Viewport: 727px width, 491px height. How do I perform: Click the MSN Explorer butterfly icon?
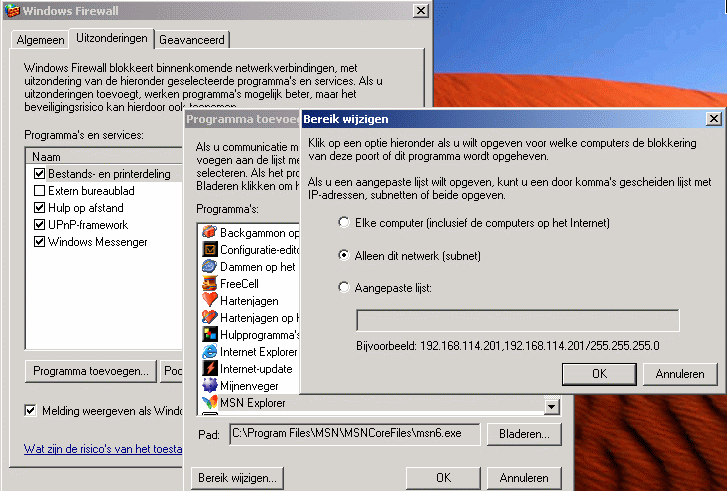(x=210, y=402)
